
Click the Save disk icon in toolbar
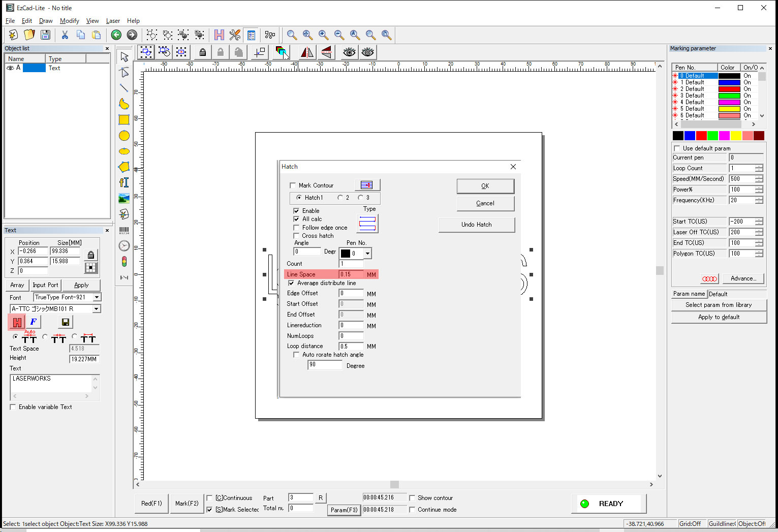click(x=45, y=35)
